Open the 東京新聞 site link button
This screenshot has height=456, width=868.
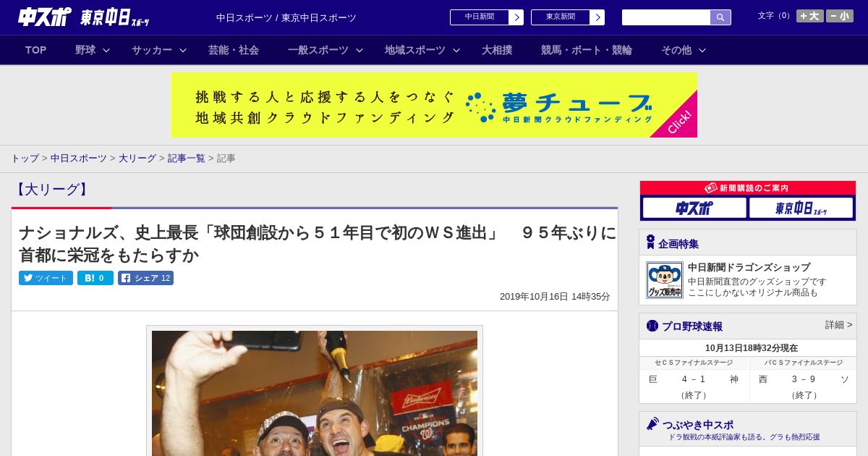click(568, 17)
